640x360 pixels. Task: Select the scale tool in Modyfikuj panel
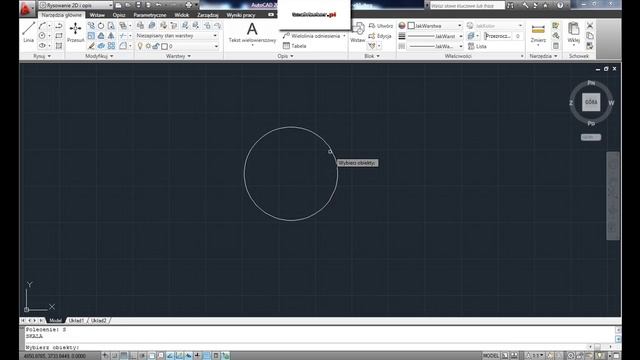tap(91, 36)
